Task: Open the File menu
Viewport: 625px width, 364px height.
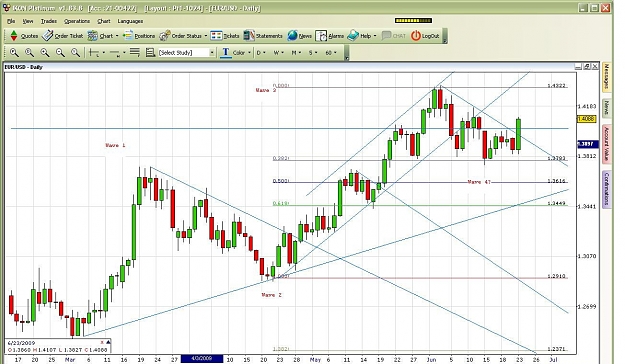Action: pyautogui.click(x=11, y=21)
